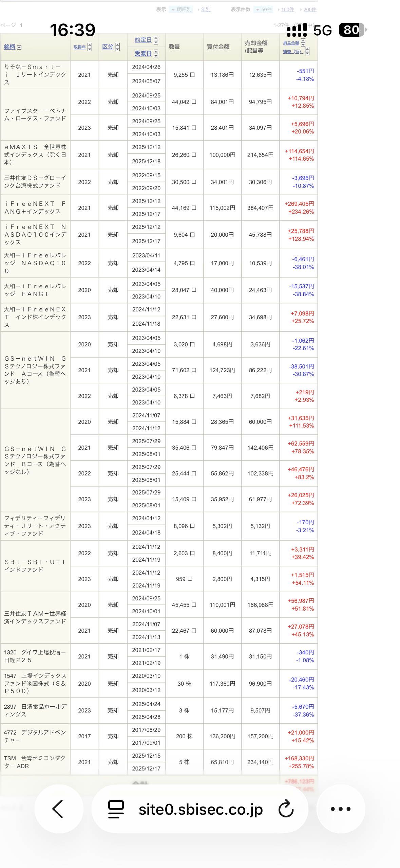Reload the sbisec page
Screen dimensions: 400x868
[286, 809]
